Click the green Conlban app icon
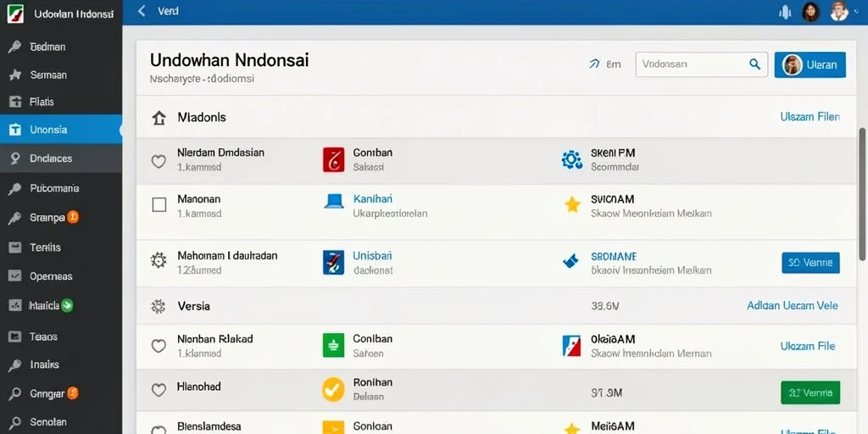The width and height of the screenshot is (868, 434). [x=333, y=345]
